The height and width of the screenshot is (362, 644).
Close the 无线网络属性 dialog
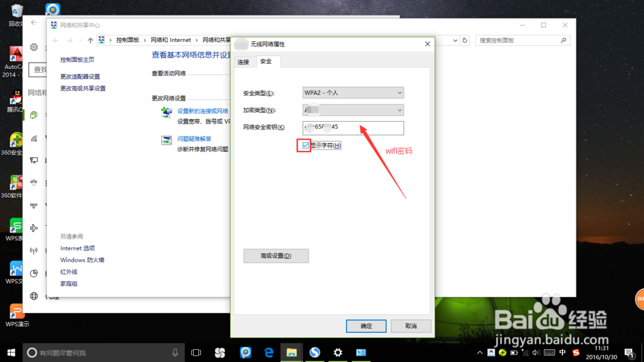[428, 44]
